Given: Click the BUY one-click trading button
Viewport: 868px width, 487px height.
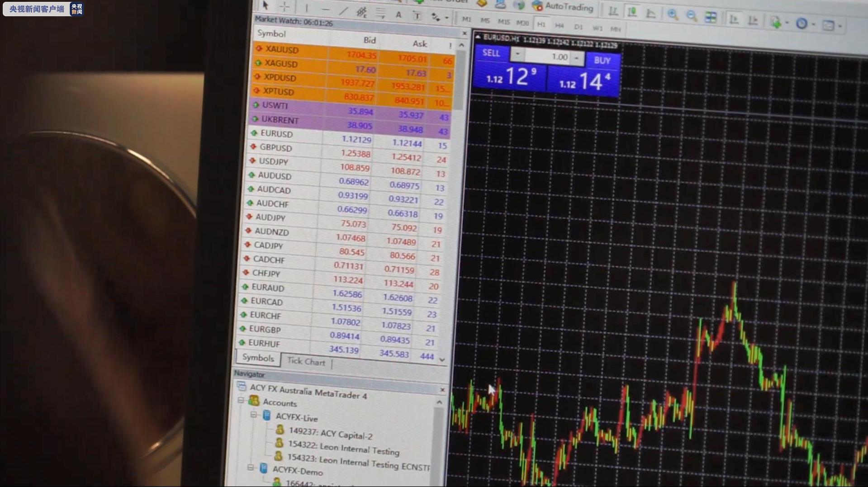Looking at the screenshot, I should point(602,60).
